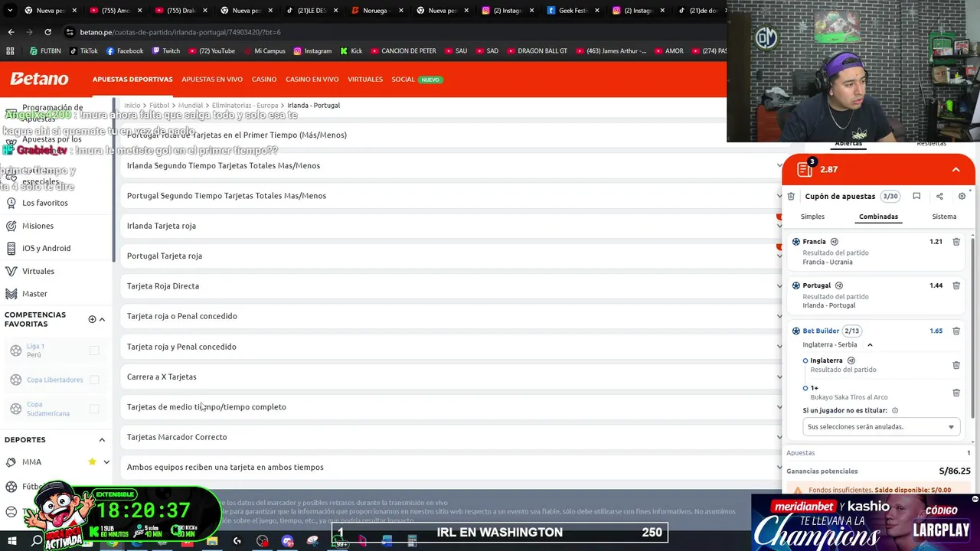Click the iOS y Android icon in sidebar
The height and width of the screenshot is (551, 980).
(11, 248)
